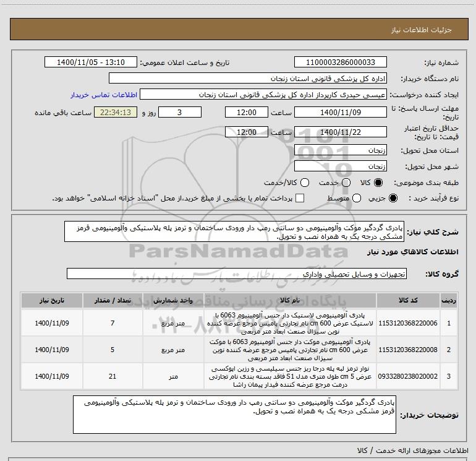The image size is (476, 461).
Task: Open the اطلاعات تماس خریدار link
Action: tap(104, 95)
